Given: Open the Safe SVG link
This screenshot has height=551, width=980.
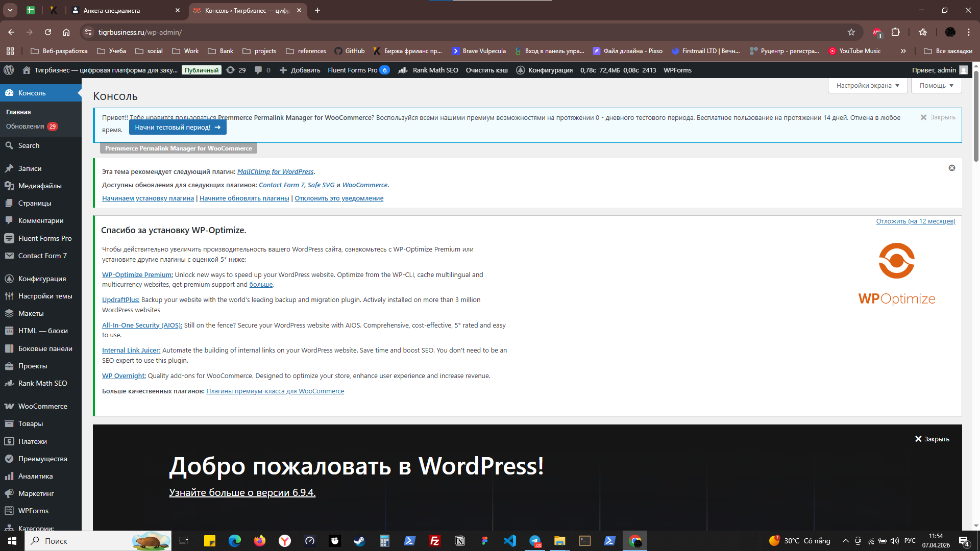Looking at the screenshot, I should pos(321,185).
